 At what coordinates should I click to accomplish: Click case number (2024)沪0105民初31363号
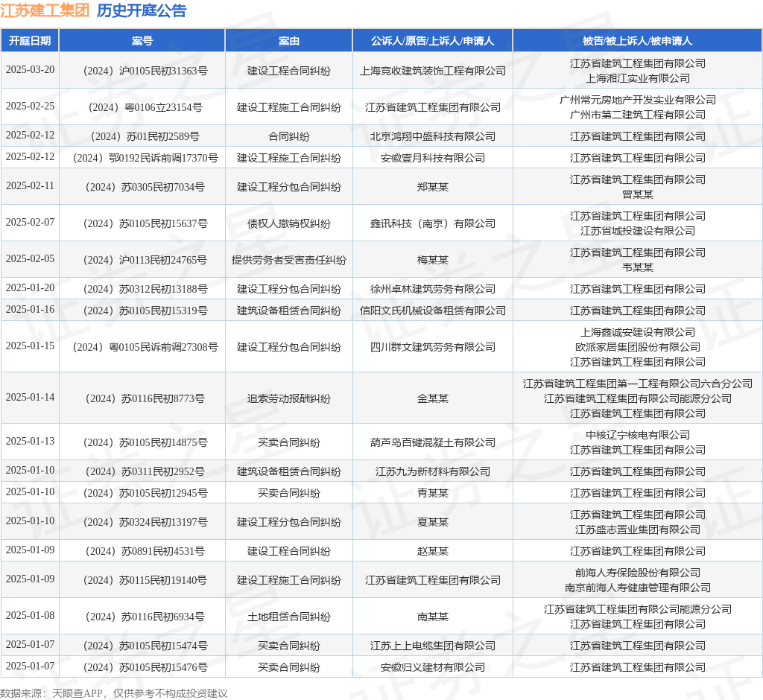tap(145, 71)
